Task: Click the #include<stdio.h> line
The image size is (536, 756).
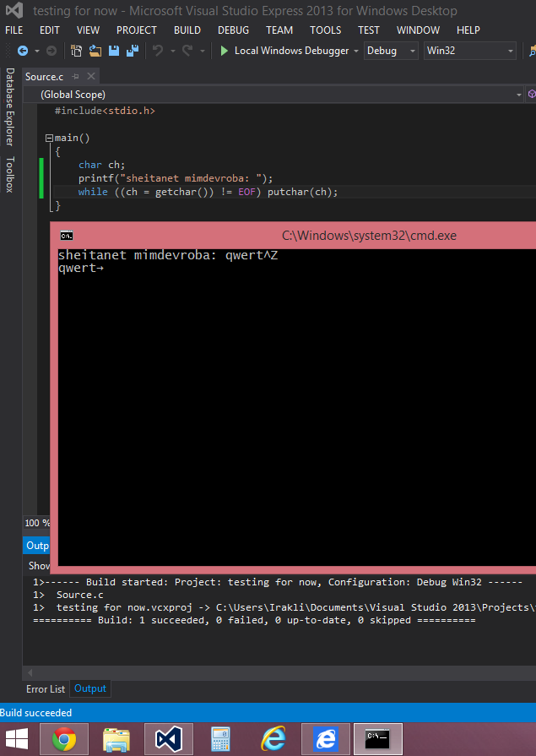Action: pyautogui.click(x=105, y=111)
